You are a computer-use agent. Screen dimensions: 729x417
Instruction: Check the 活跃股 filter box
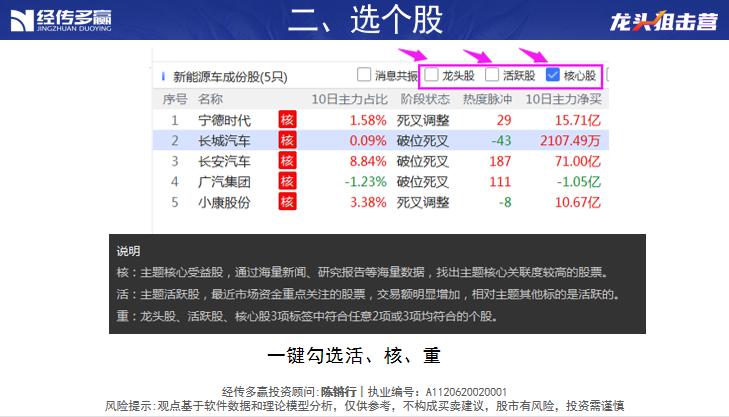(491, 74)
